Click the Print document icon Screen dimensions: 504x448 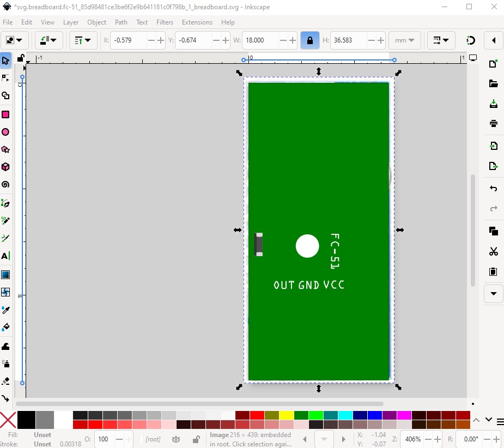click(x=493, y=124)
